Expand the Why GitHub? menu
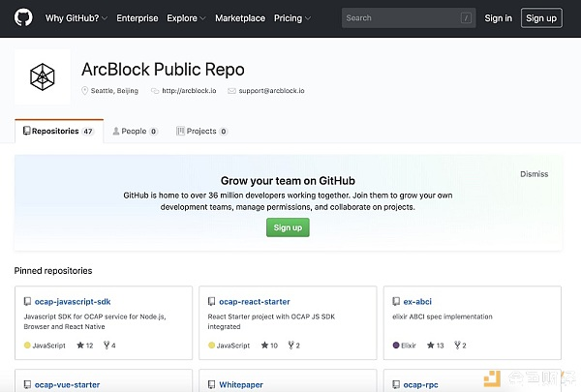Image resolution: width=581 pixels, height=392 pixels. click(76, 18)
